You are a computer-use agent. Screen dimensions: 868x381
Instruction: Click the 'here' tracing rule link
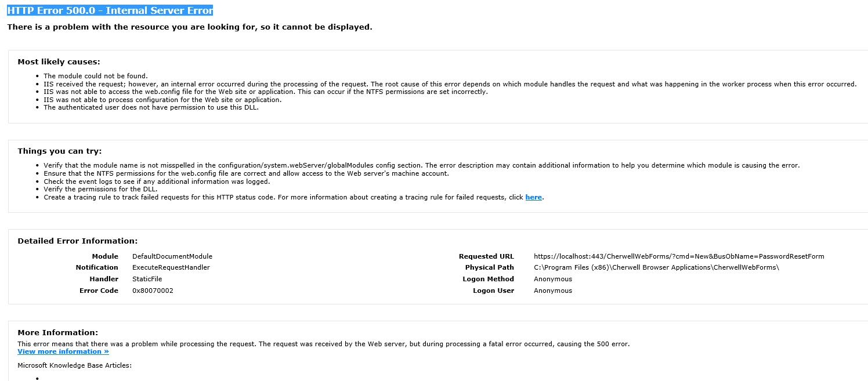533,197
